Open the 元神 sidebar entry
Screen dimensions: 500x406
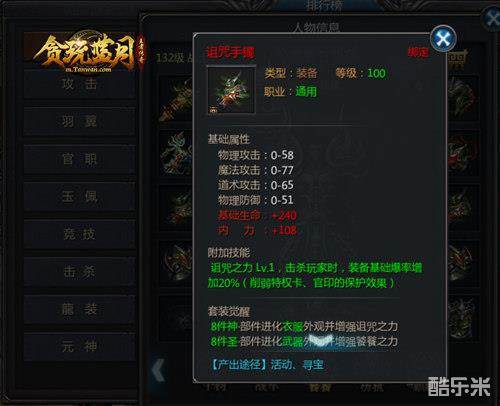[x=79, y=347]
